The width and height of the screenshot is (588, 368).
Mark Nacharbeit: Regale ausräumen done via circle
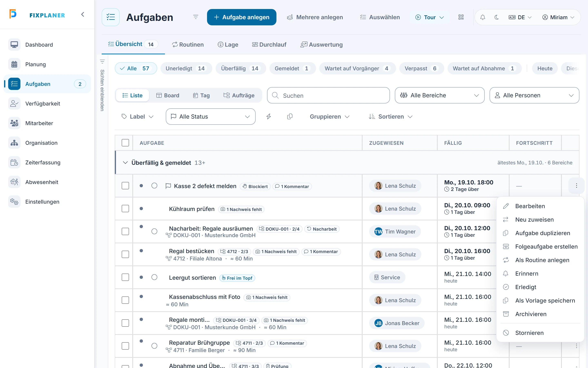154,231
